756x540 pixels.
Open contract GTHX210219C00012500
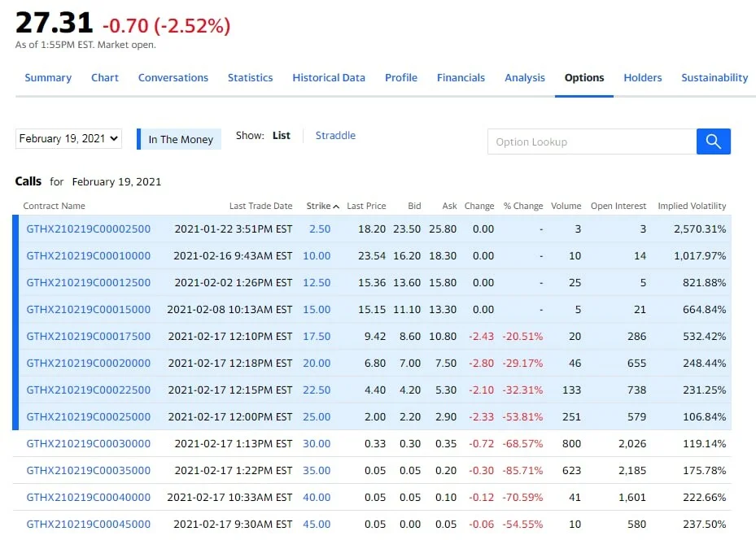88,283
